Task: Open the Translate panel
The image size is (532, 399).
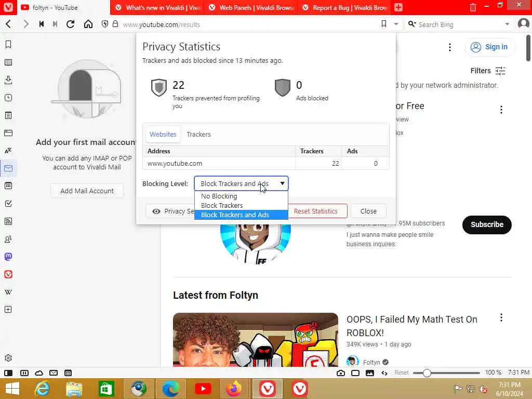Action: click(x=8, y=151)
